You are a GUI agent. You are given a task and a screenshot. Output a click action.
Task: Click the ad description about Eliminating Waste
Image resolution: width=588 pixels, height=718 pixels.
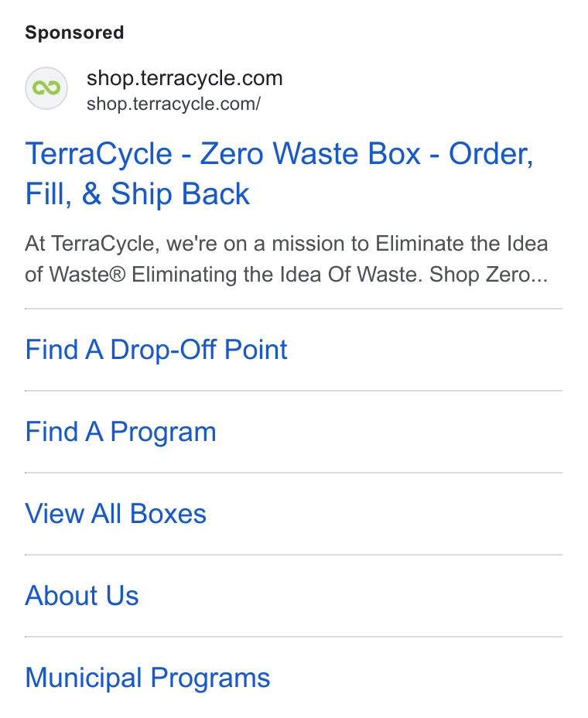[x=286, y=259]
